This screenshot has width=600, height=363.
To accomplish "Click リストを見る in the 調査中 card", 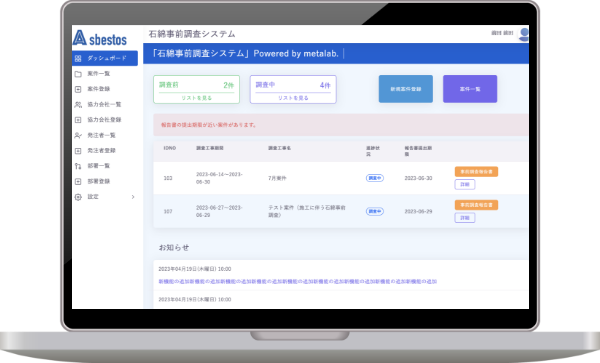I will 293,98.
